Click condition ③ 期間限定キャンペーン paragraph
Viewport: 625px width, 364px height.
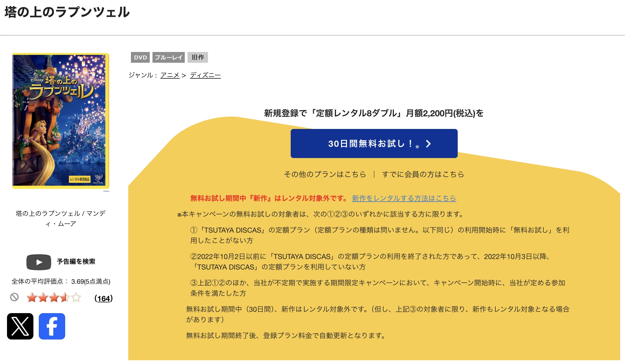[378, 288]
